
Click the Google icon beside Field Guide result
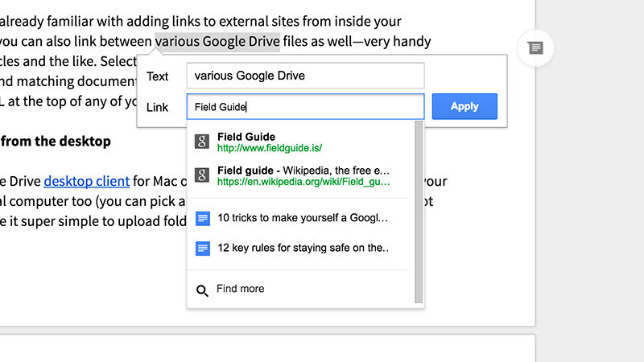[203, 142]
